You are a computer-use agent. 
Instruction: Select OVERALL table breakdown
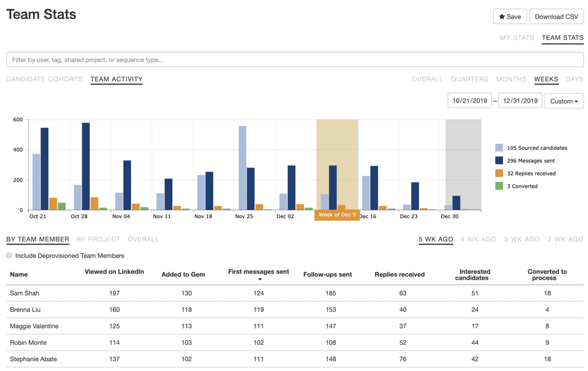point(143,239)
